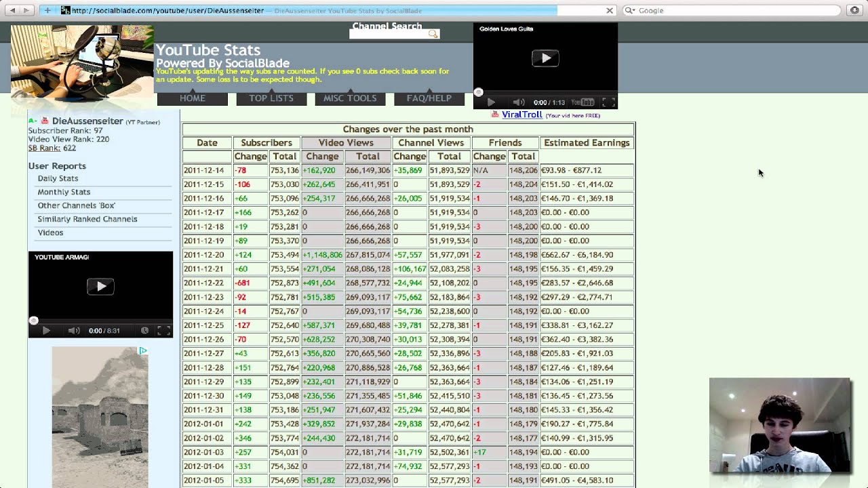Mute the YOUTUBE ARMAG sidebar video
The height and width of the screenshot is (488, 868).
[74, 330]
